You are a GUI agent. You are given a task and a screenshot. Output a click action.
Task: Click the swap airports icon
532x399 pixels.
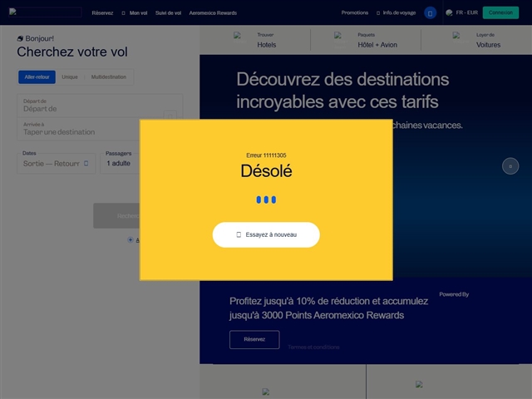[x=170, y=117]
